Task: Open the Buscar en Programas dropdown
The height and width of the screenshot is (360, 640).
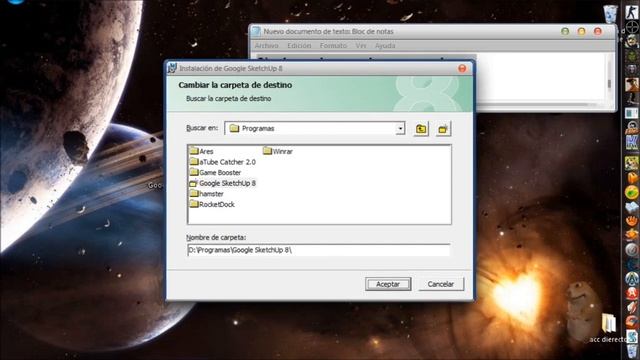Action: [x=400, y=129]
